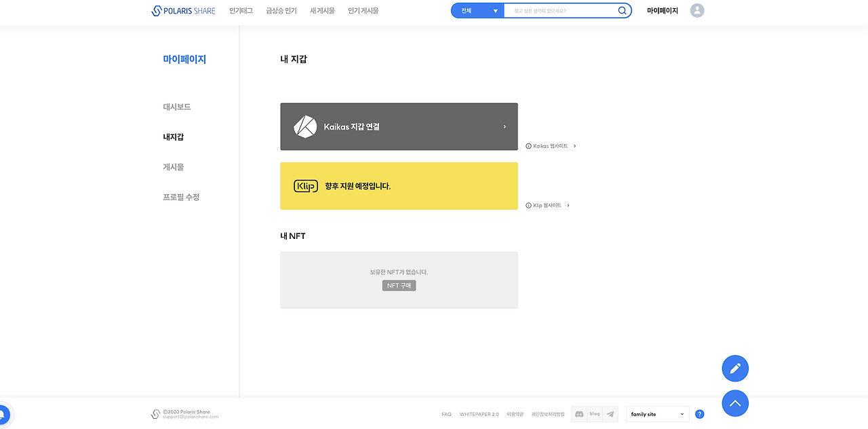Screen dimensions: 868x429
Task: Open the 개인정보처리방침 footer link
Action: (548, 414)
